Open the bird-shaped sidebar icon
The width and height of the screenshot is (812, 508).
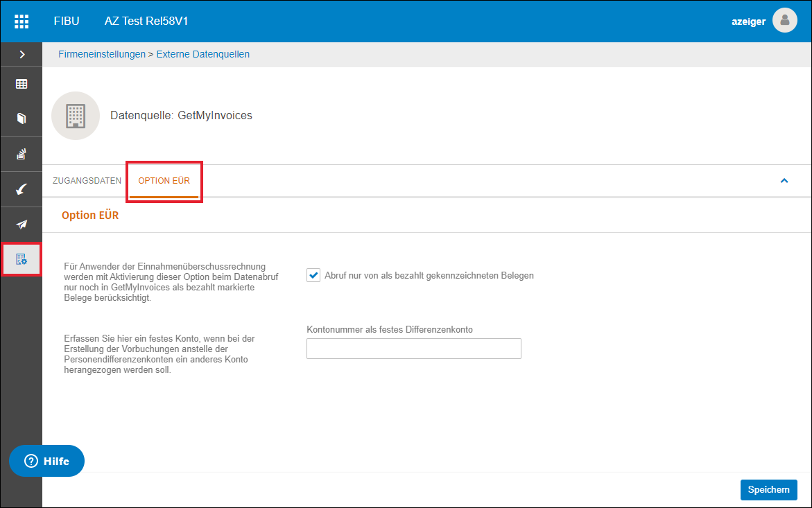point(21,189)
